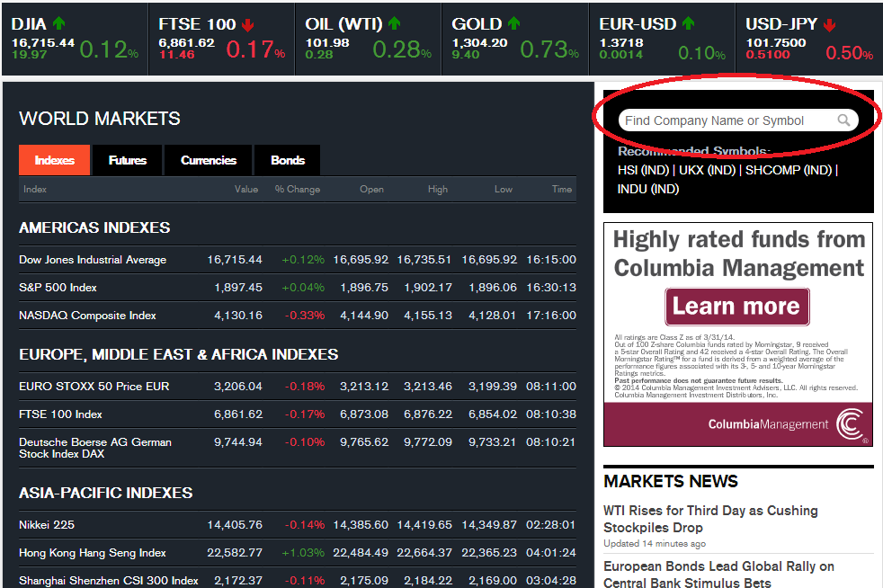
Task: Click the GOLD ticker title
Action: click(x=477, y=23)
